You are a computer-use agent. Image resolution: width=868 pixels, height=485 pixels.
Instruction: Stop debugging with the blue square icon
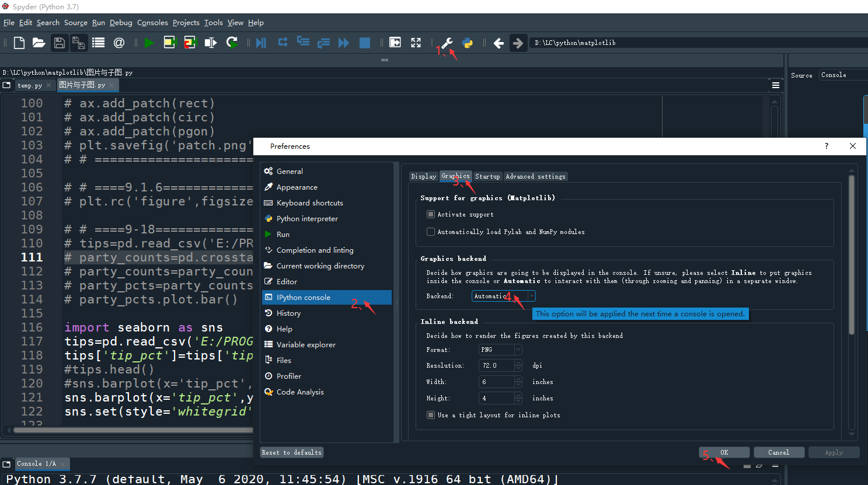(x=365, y=43)
